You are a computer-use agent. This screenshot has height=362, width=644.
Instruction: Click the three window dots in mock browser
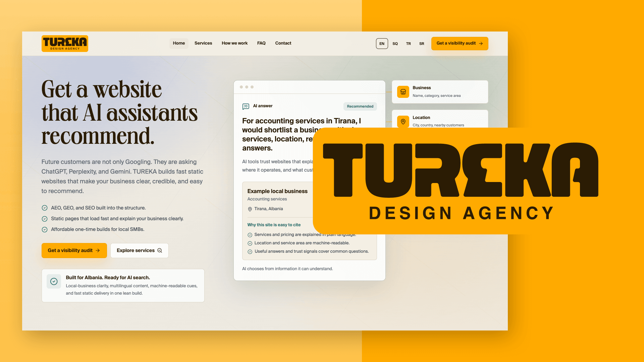click(x=247, y=87)
